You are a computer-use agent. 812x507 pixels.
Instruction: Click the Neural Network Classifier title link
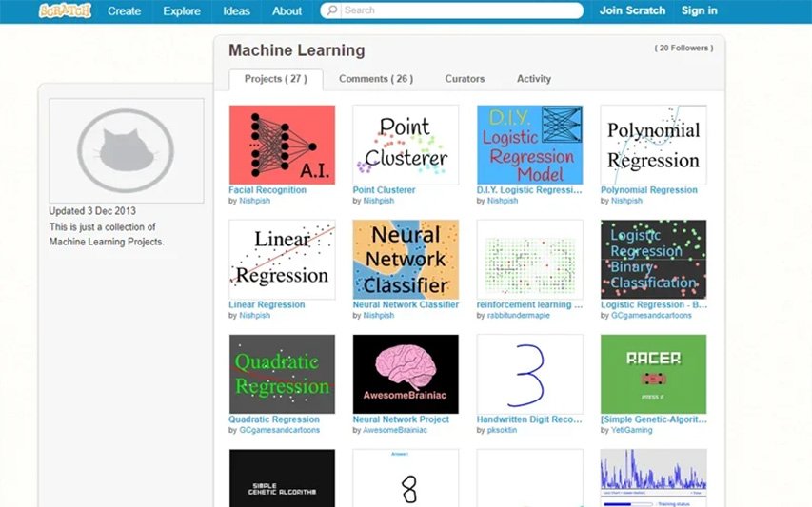coord(406,304)
